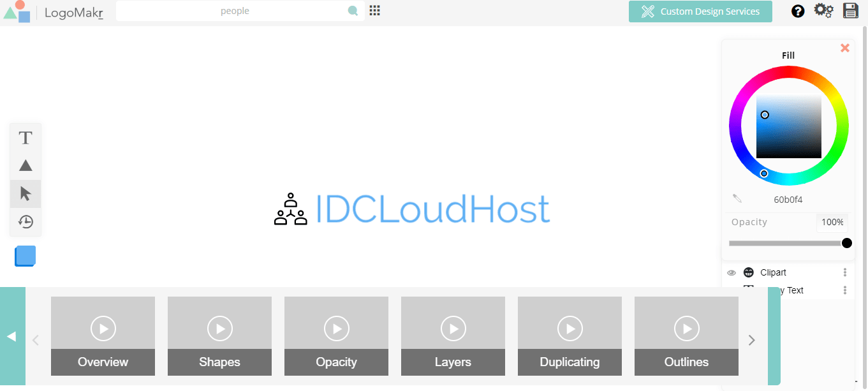
Task: Open the help question mark icon
Action: tap(798, 11)
